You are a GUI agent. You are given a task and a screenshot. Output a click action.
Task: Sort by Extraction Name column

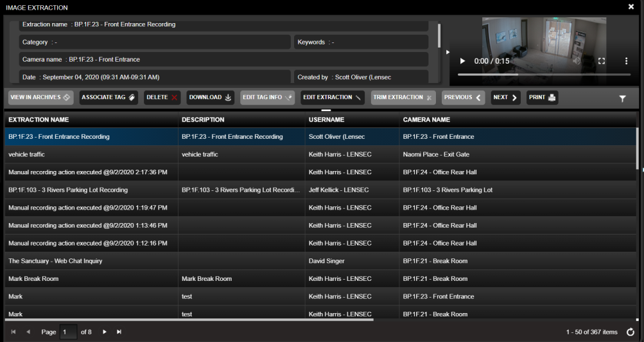(x=39, y=120)
